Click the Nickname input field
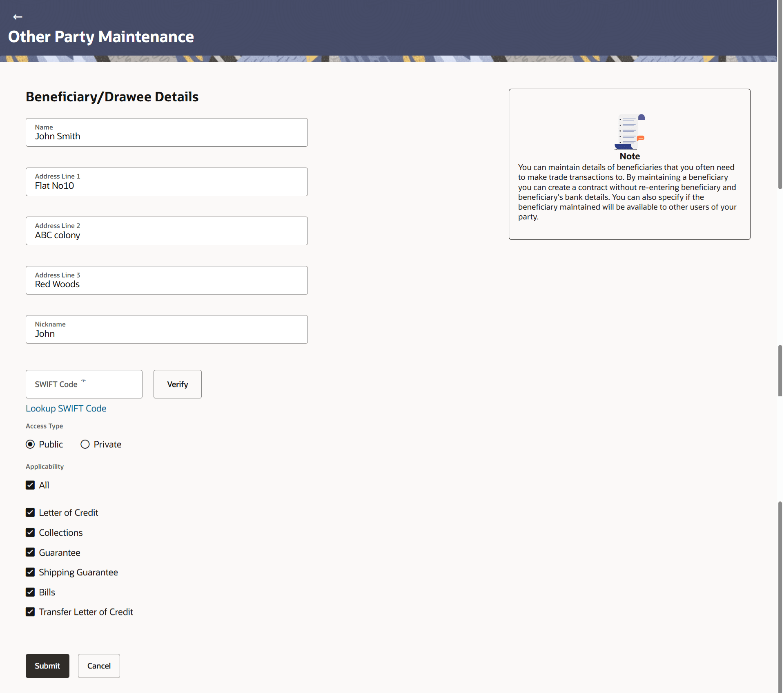This screenshot has width=784, height=693. point(167,329)
